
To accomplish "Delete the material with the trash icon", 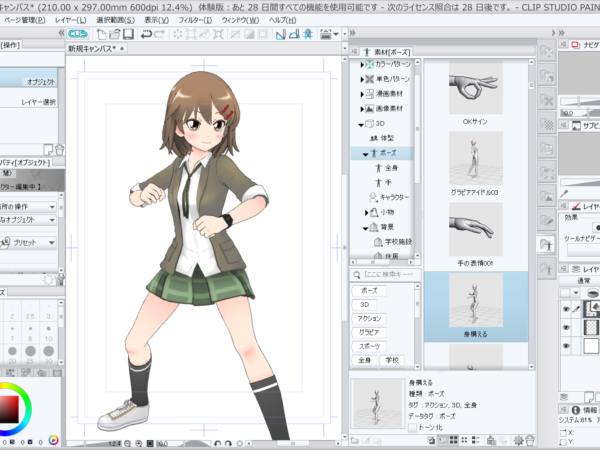I will 530,440.
